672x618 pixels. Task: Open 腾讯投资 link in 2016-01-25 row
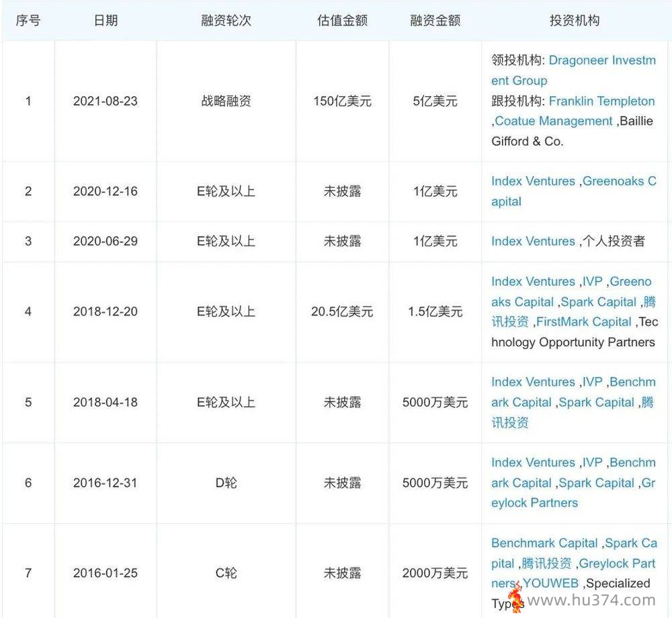point(546,563)
